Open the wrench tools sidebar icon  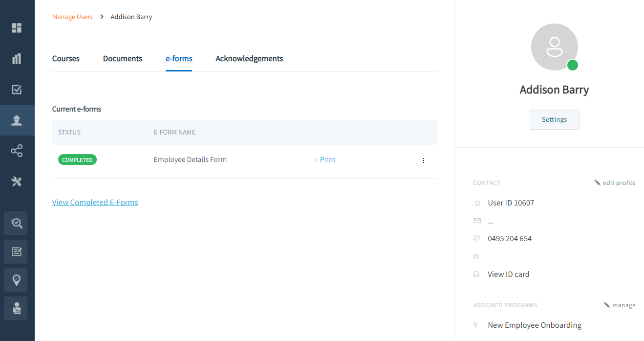17,182
